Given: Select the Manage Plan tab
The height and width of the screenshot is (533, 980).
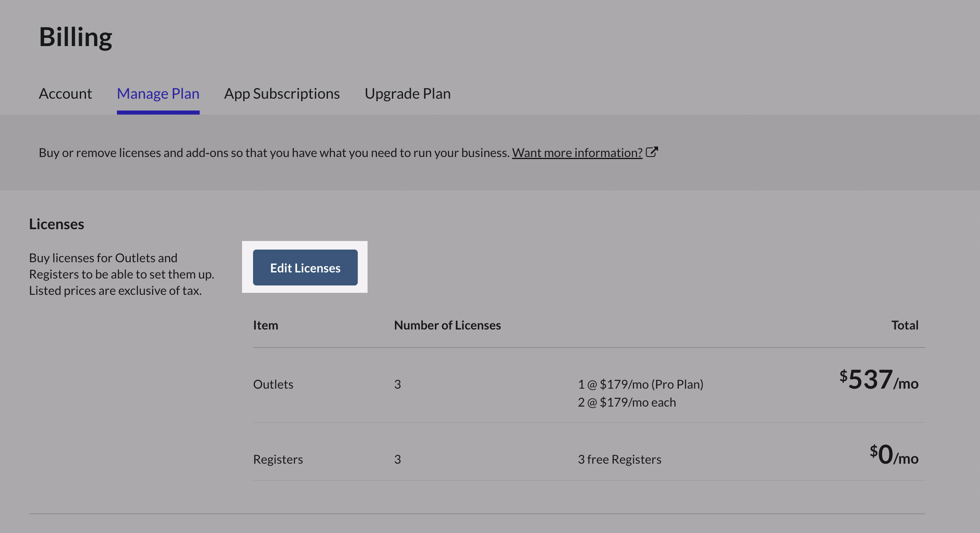Looking at the screenshot, I should pos(158,93).
